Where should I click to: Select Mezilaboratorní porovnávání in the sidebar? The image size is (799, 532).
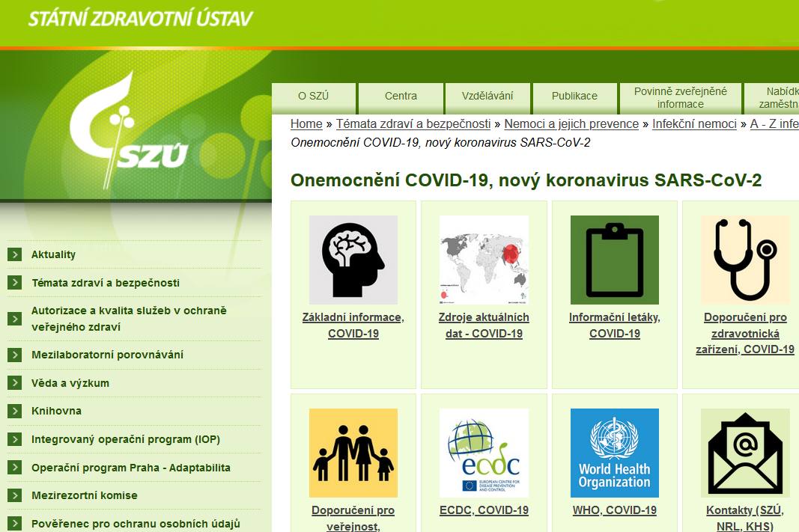click(x=107, y=355)
